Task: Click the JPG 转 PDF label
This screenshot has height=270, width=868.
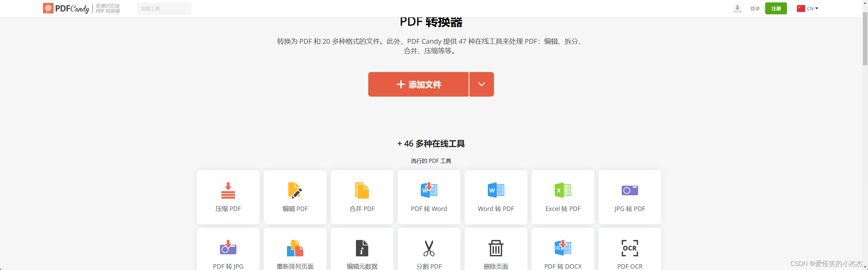Action: [x=630, y=209]
